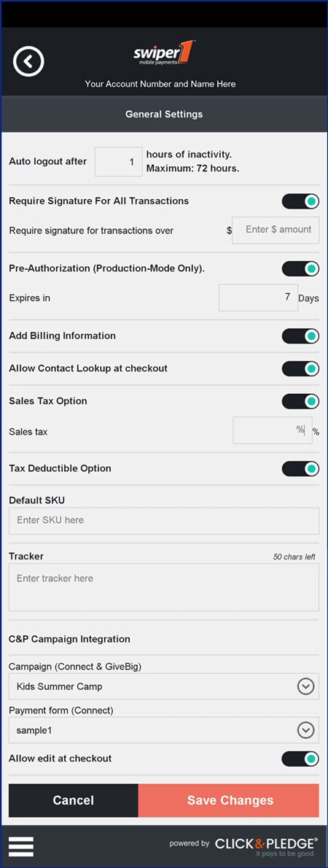Toggle Require Signature For All Transactions

click(300, 201)
